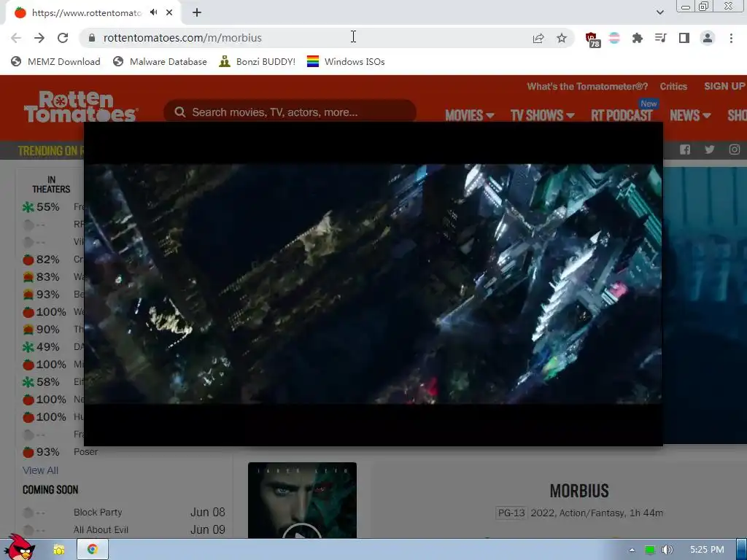
Task: Click the 83% score row
Action: click(x=53, y=277)
